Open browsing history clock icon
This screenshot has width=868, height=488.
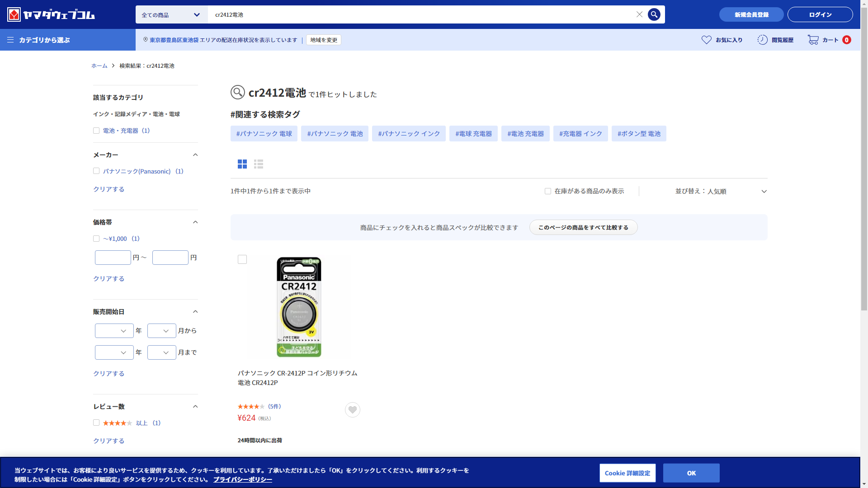pos(762,40)
